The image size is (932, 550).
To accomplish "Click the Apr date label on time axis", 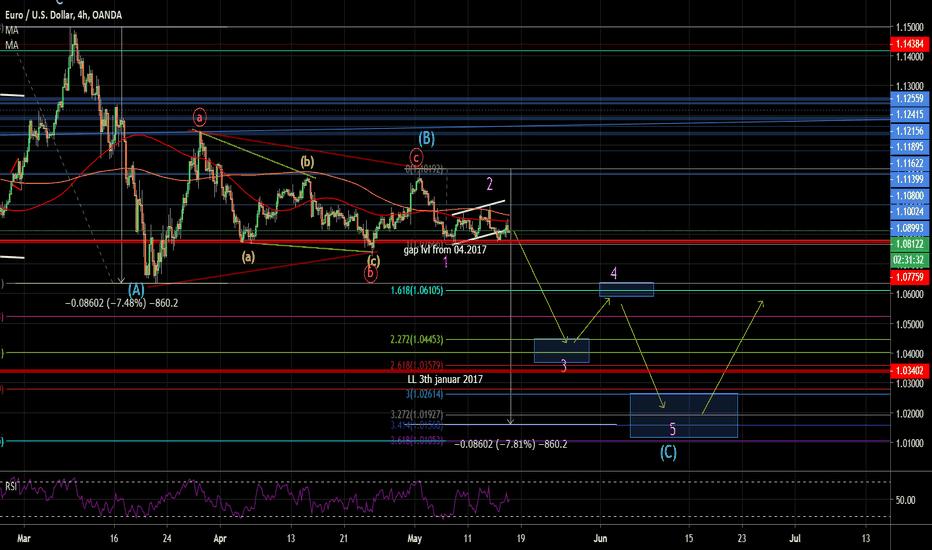I will [x=220, y=539].
